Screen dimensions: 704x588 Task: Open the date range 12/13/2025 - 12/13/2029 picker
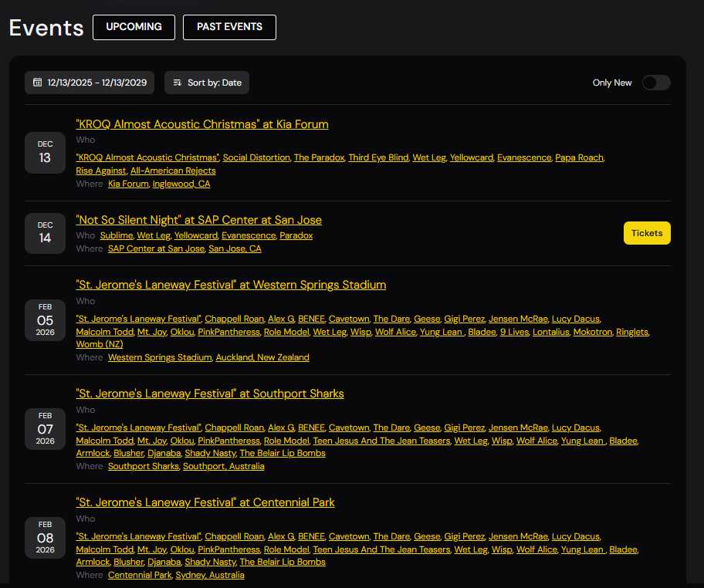96,83
